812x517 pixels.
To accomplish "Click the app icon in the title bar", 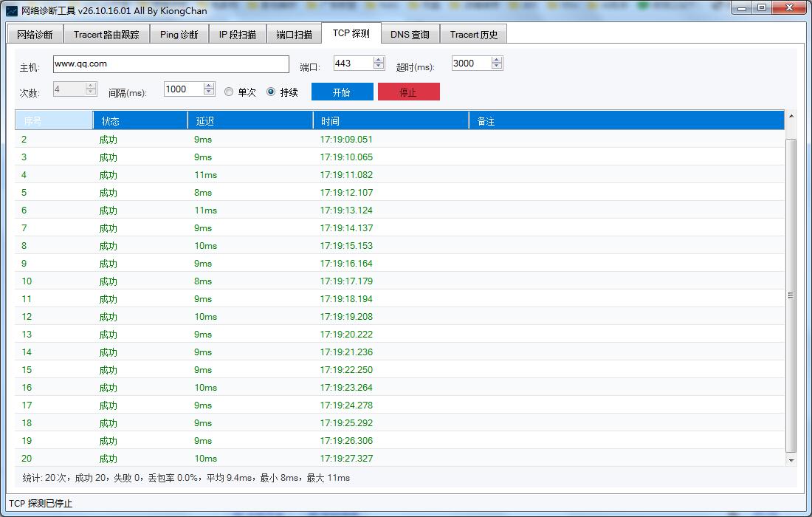I will pos(11,10).
